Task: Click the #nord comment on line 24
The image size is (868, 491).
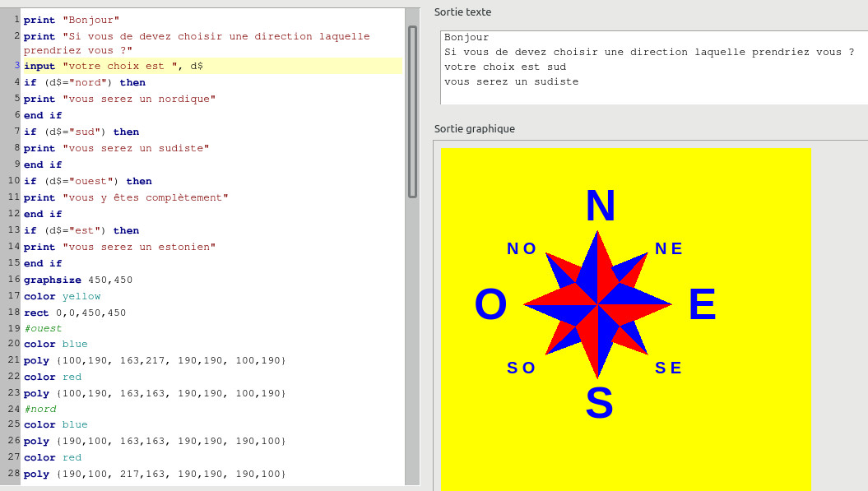Action: click(39, 409)
